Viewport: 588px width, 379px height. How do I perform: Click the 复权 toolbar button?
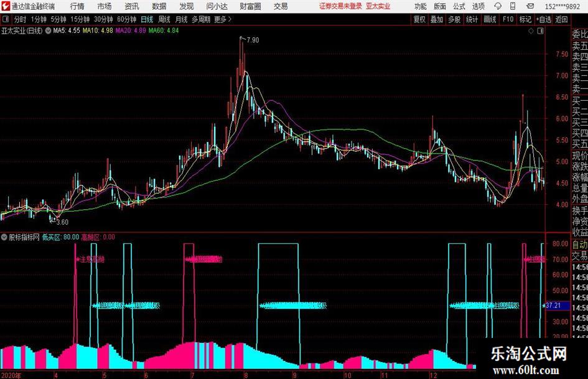click(419, 19)
